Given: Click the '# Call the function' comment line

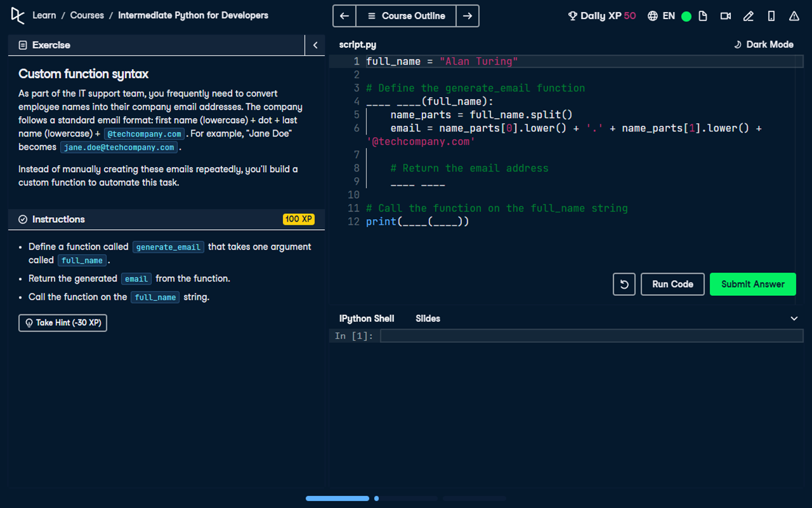Looking at the screenshot, I should [497, 208].
